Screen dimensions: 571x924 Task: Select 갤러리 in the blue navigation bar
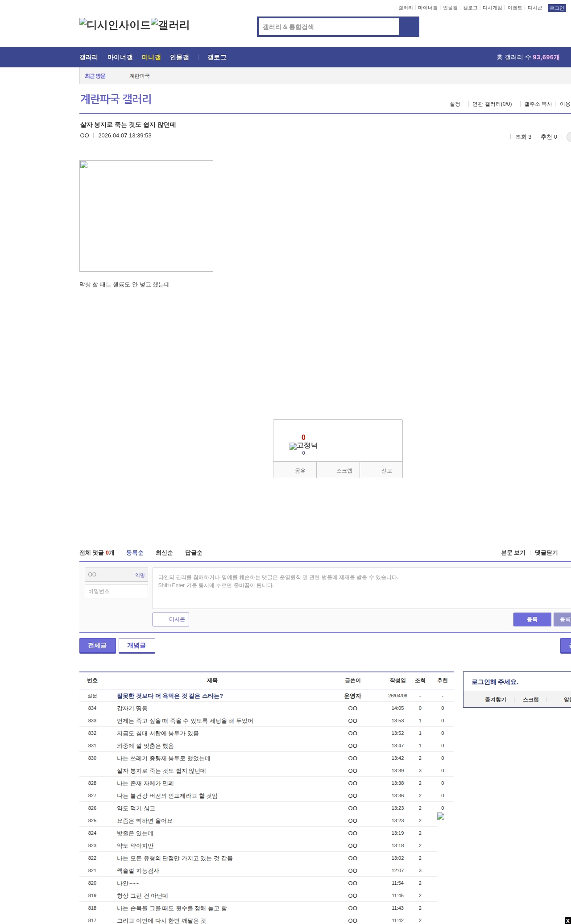tap(89, 58)
